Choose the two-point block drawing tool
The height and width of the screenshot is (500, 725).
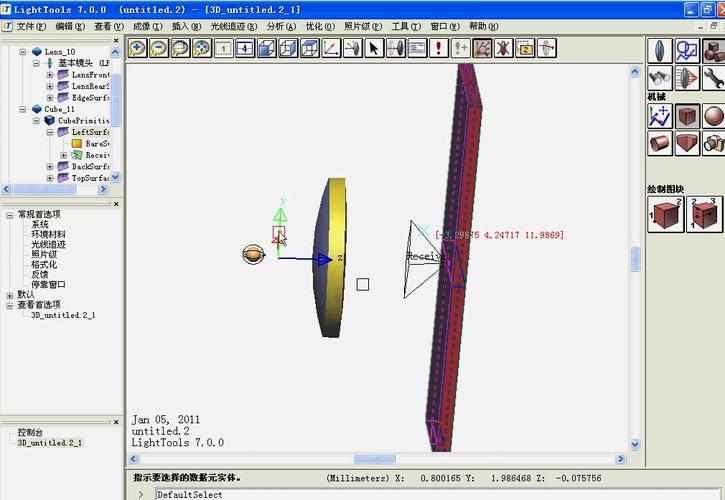(x=665, y=213)
